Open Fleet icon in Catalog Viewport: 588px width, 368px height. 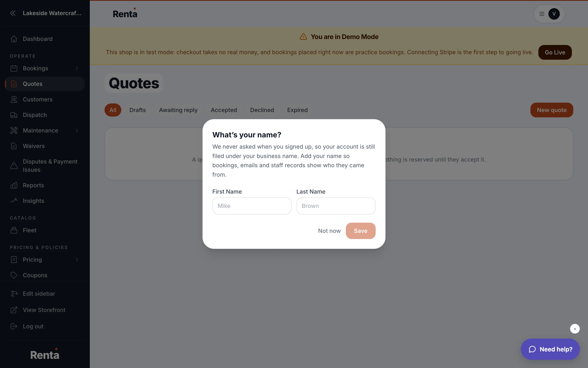pyautogui.click(x=14, y=230)
